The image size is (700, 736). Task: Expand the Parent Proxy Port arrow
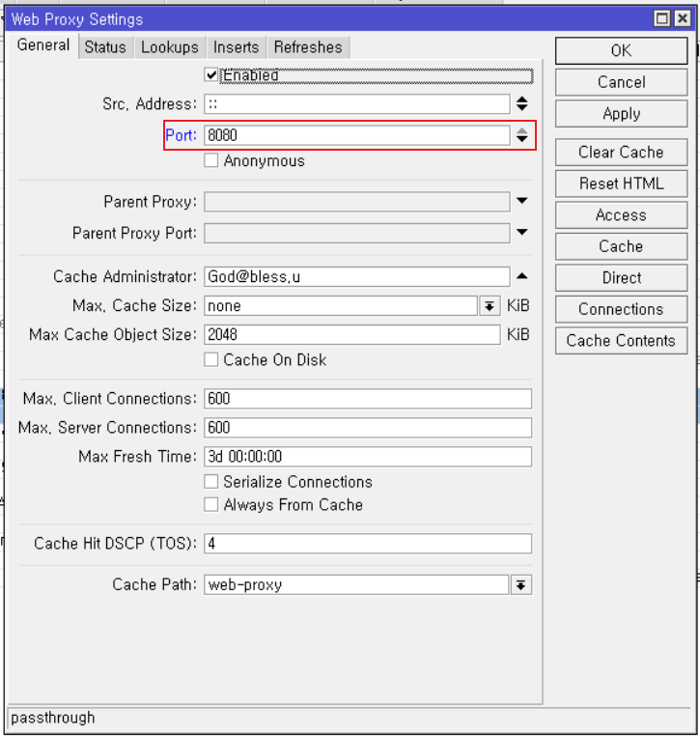(x=521, y=232)
